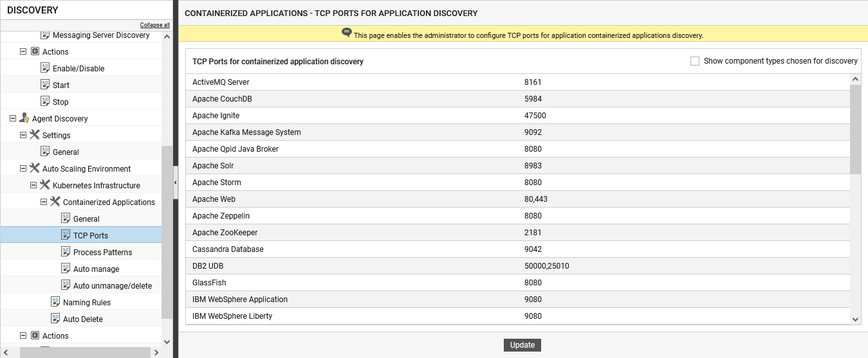Click the Apache Solr port value 8983
Image resolution: width=868 pixels, height=358 pixels.
coord(533,166)
